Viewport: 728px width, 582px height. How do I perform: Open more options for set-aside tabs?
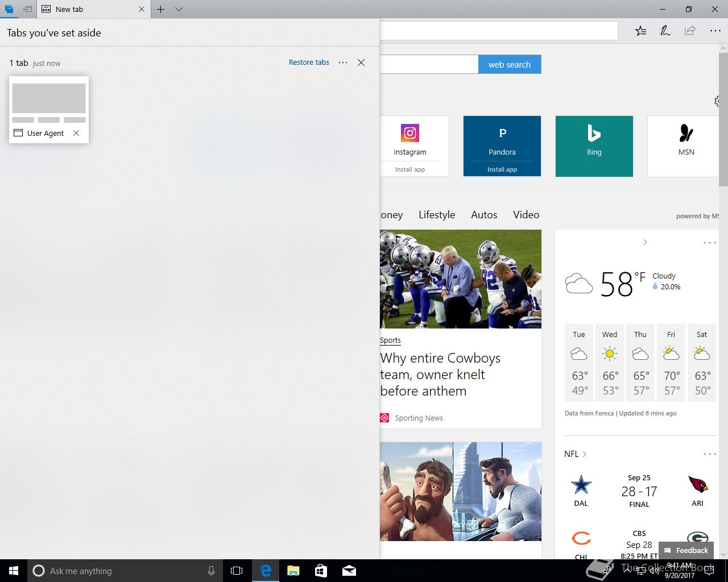pos(343,63)
